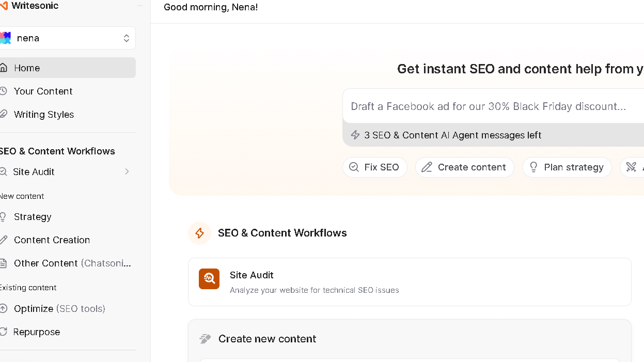Click 'New content' sidebar section label
This screenshot has height=362, width=644.
click(x=22, y=196)
